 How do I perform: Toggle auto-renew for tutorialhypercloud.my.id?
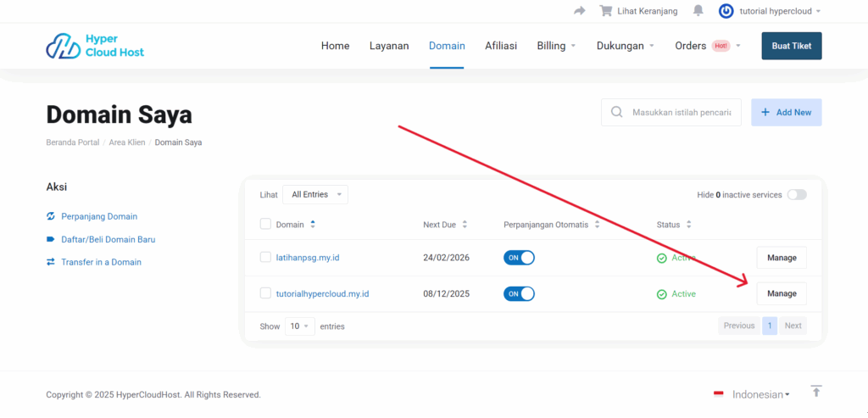tap(519, 294)
